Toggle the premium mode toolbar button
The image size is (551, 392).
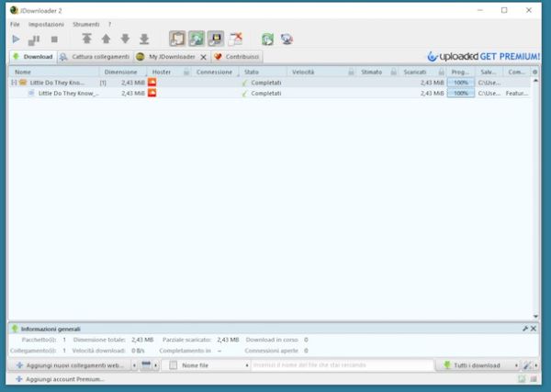pos(216,39)
